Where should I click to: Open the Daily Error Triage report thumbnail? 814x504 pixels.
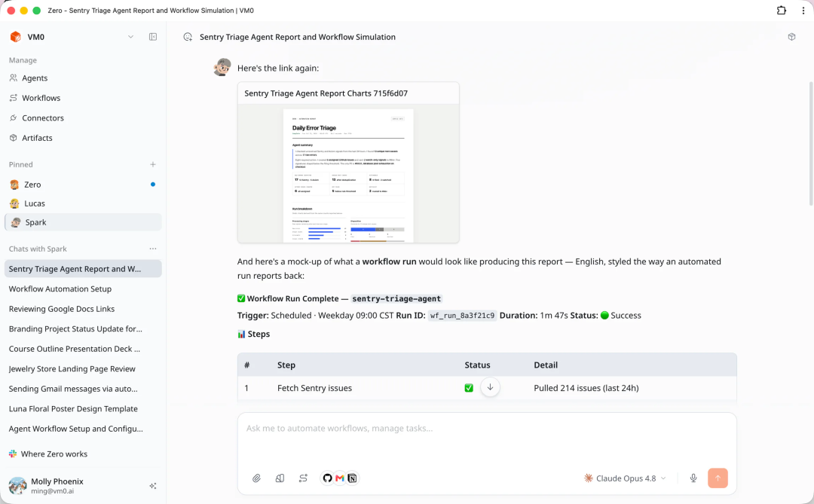[x=348, y=175]
